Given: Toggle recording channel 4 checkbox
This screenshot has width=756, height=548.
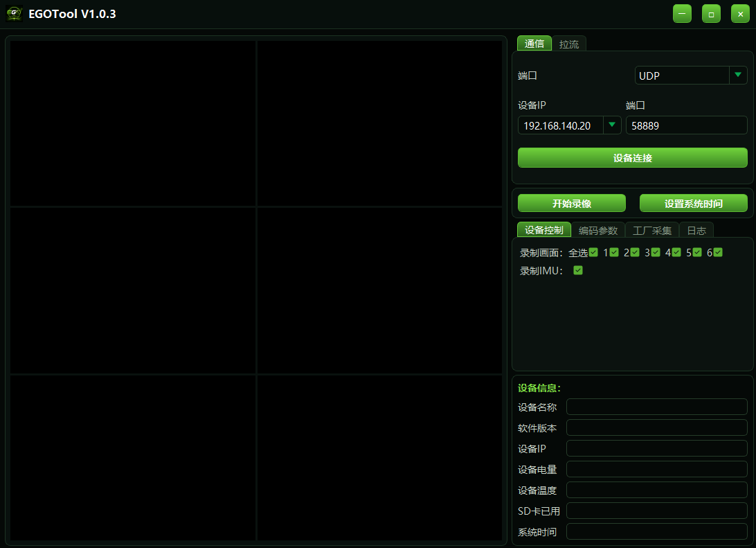Looking at the screenshot, I should [x=676, y=251].
